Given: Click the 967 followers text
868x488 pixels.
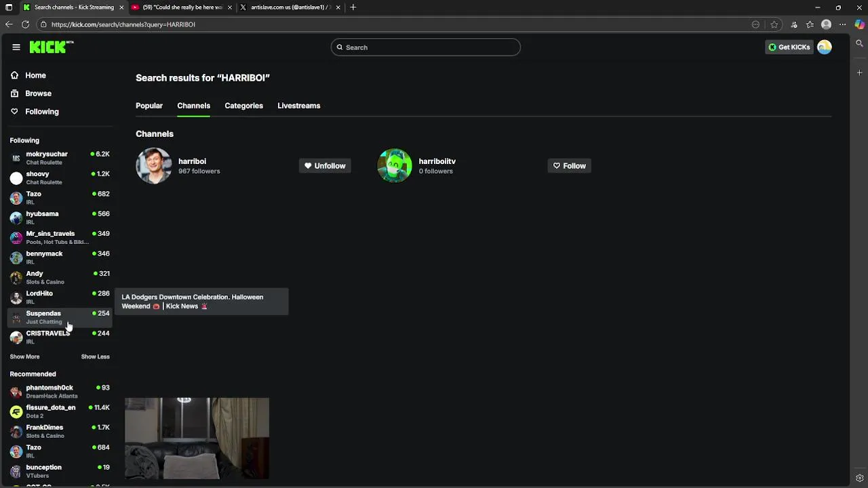Looking at the screenshot, I should [199, 171].
